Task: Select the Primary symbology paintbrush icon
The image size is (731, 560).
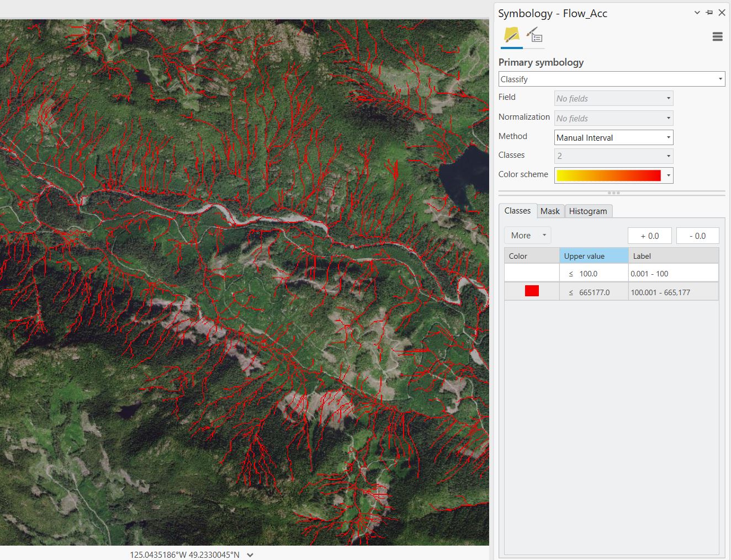Action: coord(511,36)
